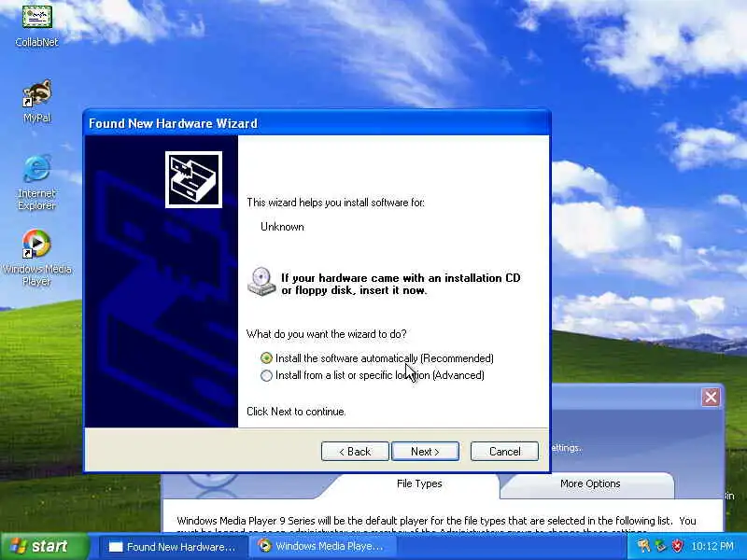Viewport: 747px width, 560px height.
Task: Choose Install from a list or specific location
Action: pyautogui.click(x=373, y=375)
